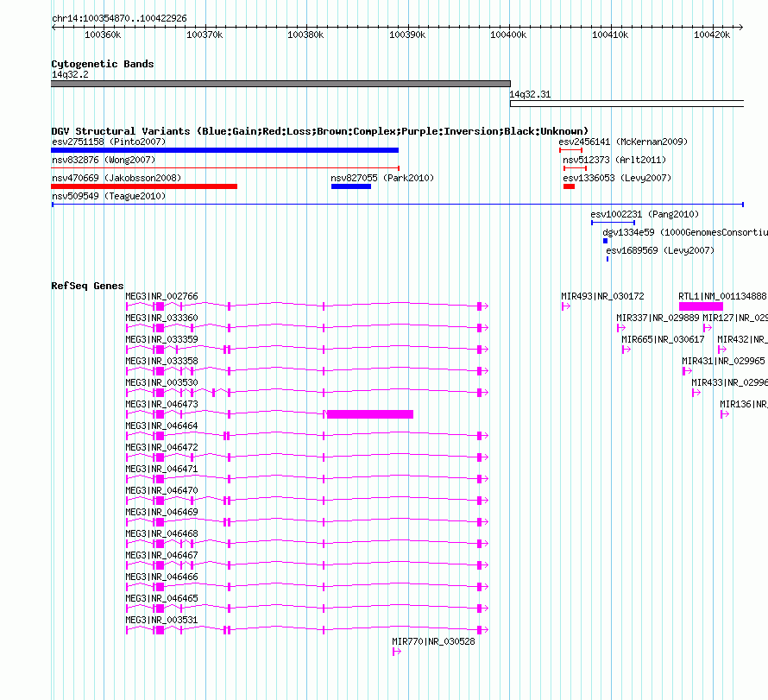Click the MIR493|NR_030172 gene label
The width and height of the screenshot is (768, 700).
(602, 297)
